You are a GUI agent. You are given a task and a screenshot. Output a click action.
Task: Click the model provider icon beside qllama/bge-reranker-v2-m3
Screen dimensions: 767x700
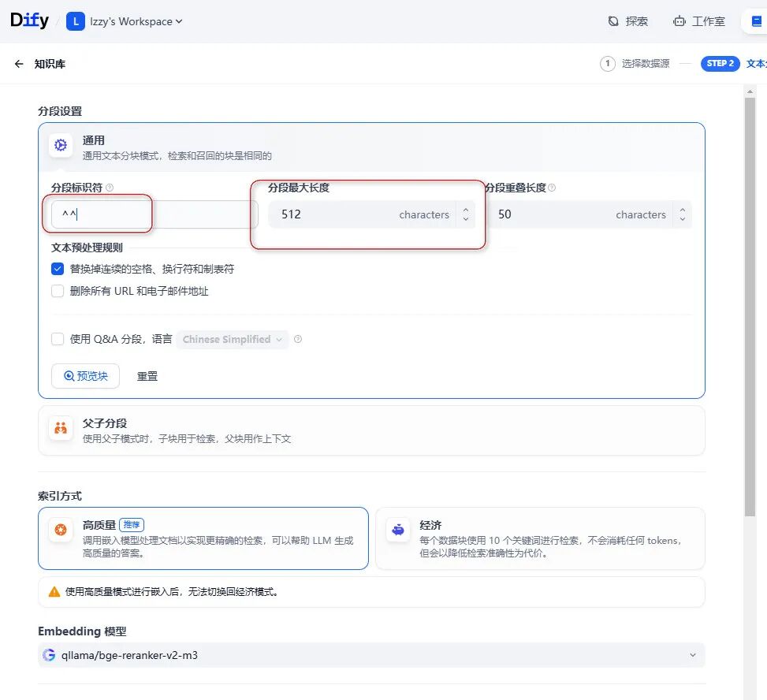(48, 655)
